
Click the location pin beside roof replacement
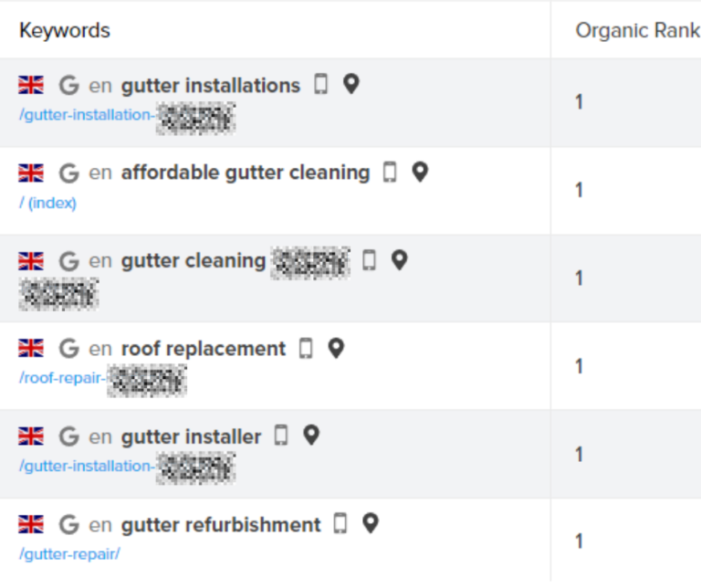tap(336, 348)
